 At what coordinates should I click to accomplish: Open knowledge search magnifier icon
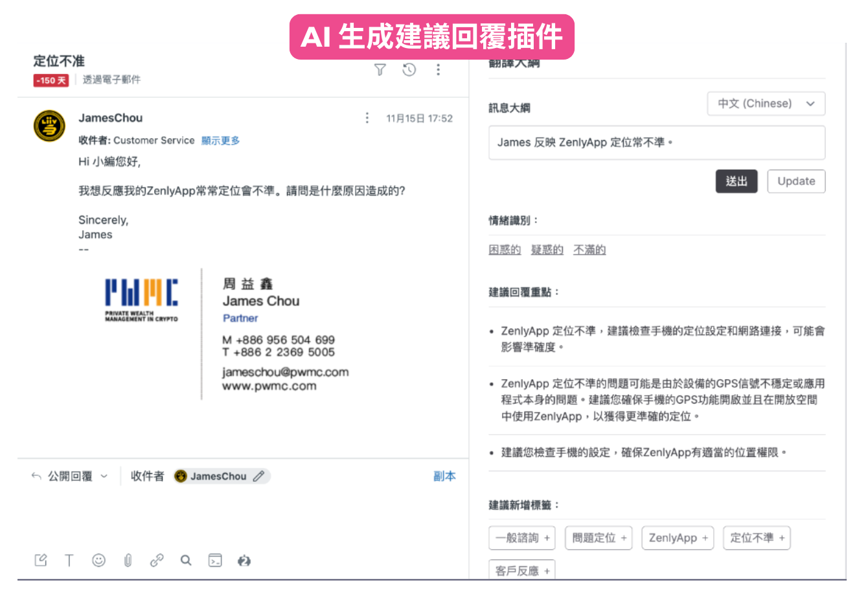pos(186,561)
